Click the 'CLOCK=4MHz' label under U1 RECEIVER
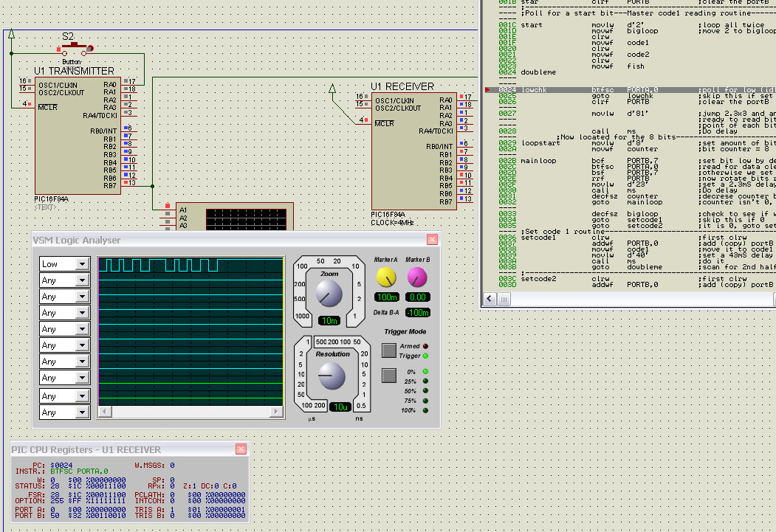Image resolution: width=776 pixels, height=532 pixels. [x=393, y=223]
